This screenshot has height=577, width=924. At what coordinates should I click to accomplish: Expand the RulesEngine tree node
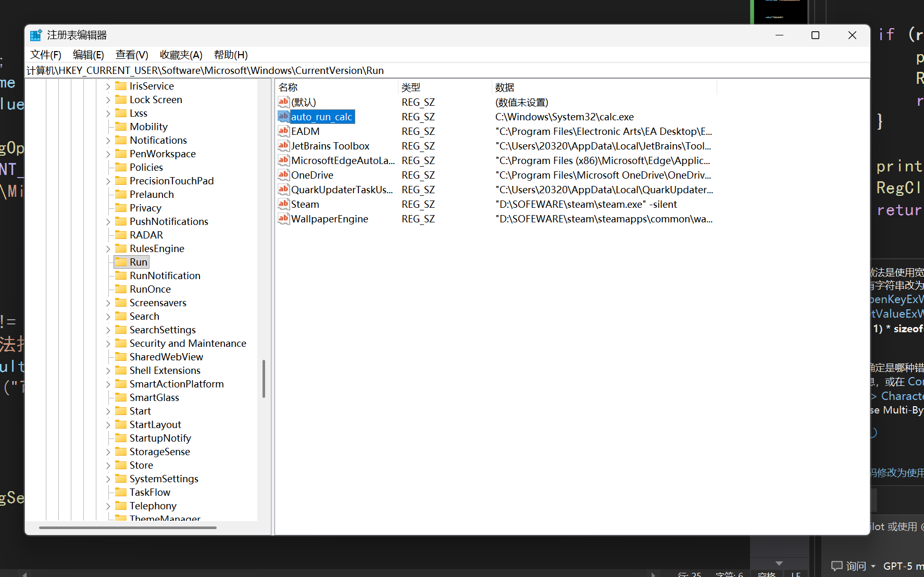click(x=108, y=248)
